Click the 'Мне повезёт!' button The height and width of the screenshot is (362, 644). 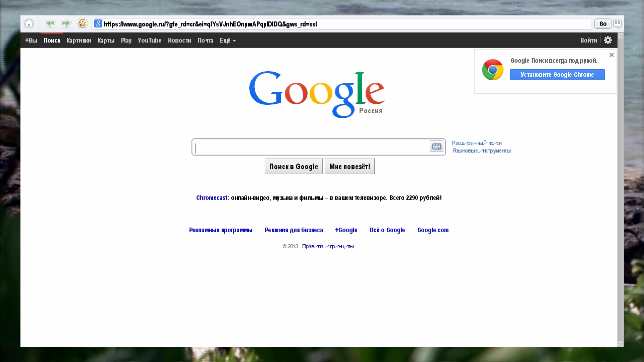(x=350, y=167)
